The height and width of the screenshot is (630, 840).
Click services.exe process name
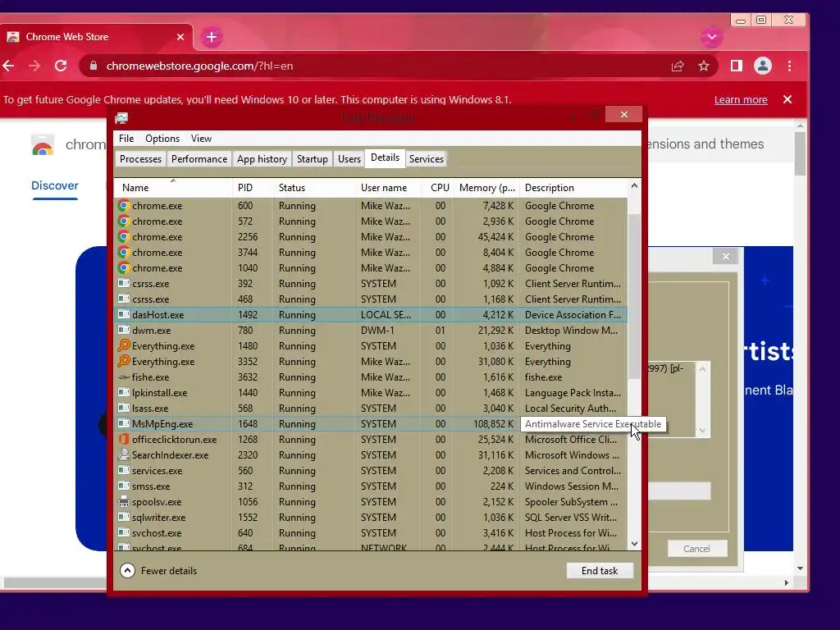(x=157, y=471)
